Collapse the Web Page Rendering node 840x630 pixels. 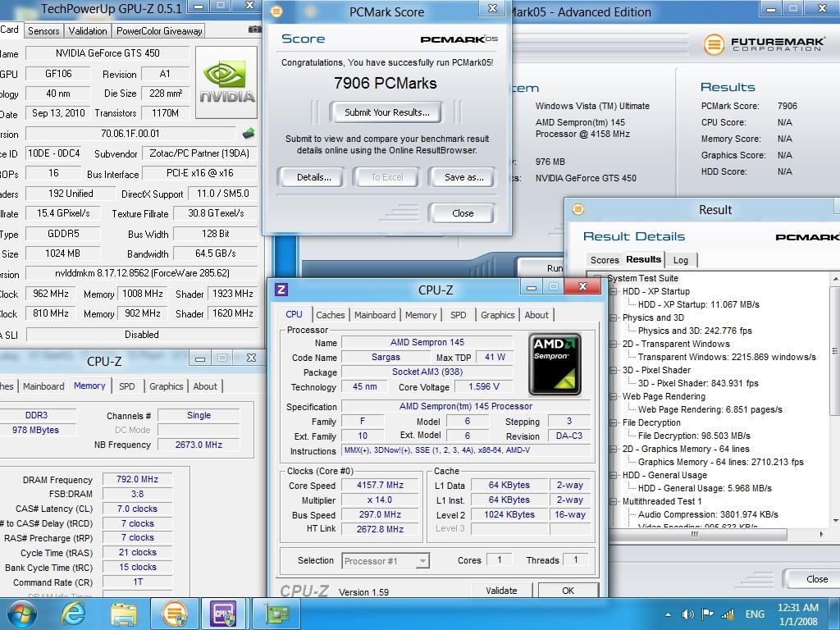614,396
